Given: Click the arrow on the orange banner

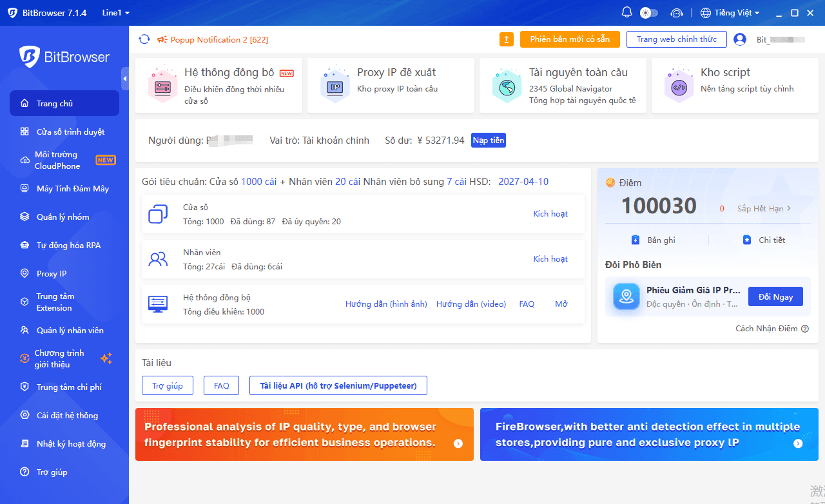Looking at the screenshot, I should [458, 443].
